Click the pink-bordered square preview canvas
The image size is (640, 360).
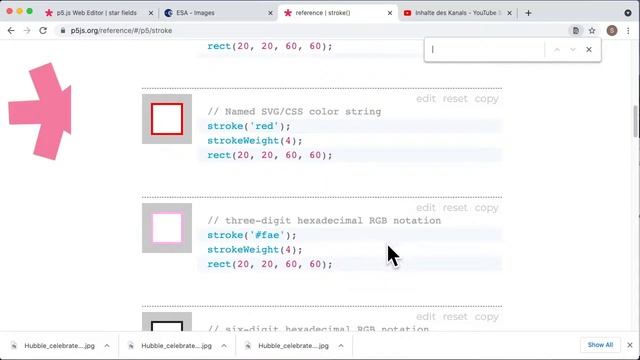tap(167, 228)
